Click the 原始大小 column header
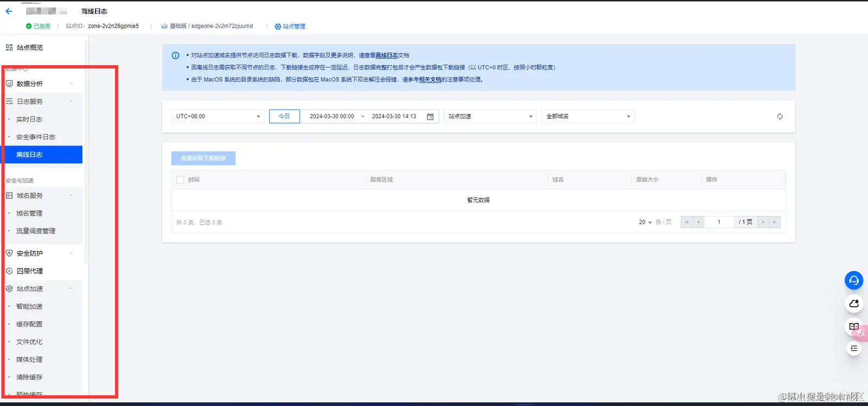 pos(647,180)
